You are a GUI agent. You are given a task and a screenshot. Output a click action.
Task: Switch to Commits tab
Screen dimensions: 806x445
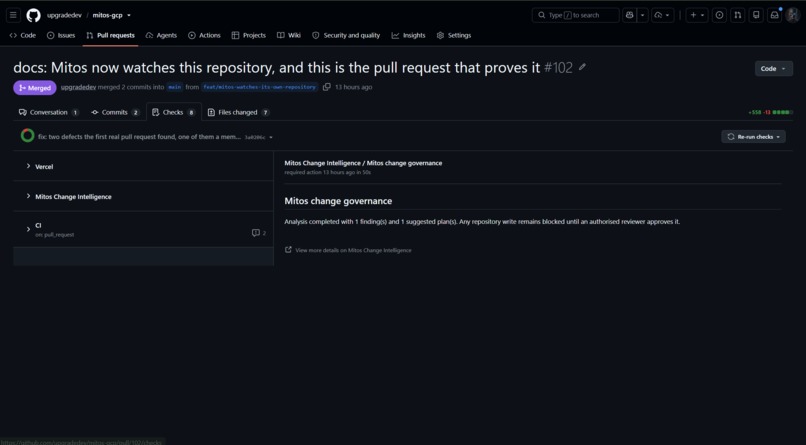coord(115,112)
